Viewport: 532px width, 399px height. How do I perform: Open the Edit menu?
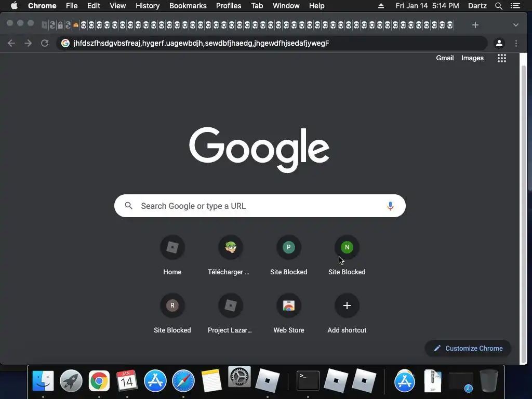click(x=94, y=6)
